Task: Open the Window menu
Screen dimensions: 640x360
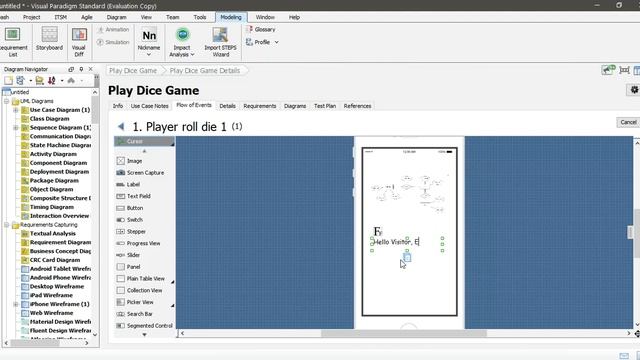Action: click(265, 17)
